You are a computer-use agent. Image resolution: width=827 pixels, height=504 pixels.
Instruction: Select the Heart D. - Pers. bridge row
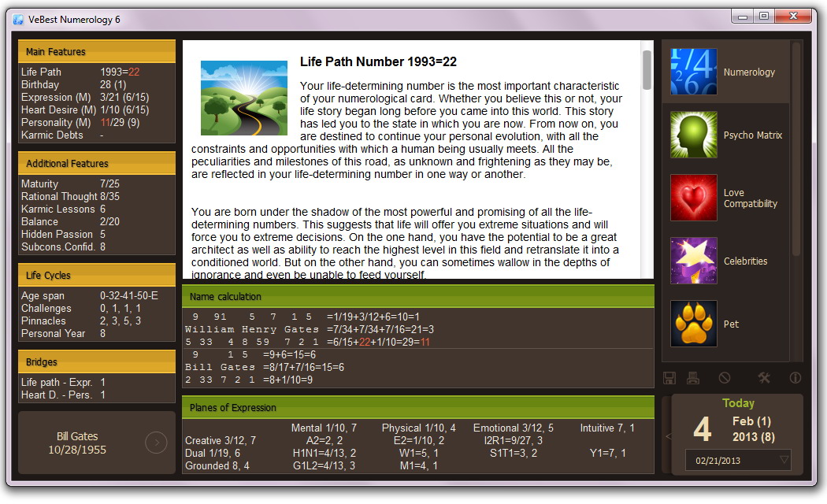97,395
